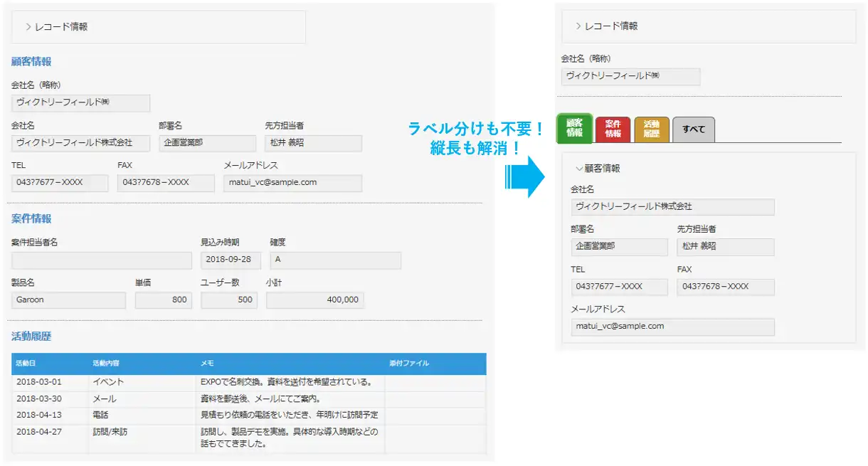
Task: Select the 見込み時期 date field 2018-09-28
Action: pos(231,260)
